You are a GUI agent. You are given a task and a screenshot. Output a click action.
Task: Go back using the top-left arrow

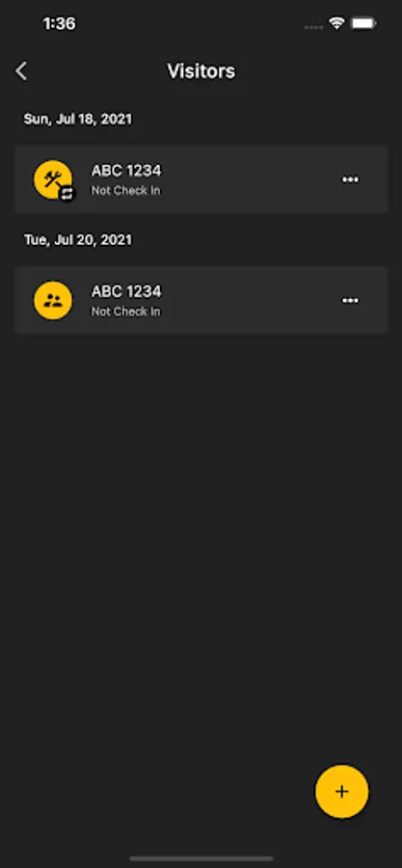coord(21,70)
